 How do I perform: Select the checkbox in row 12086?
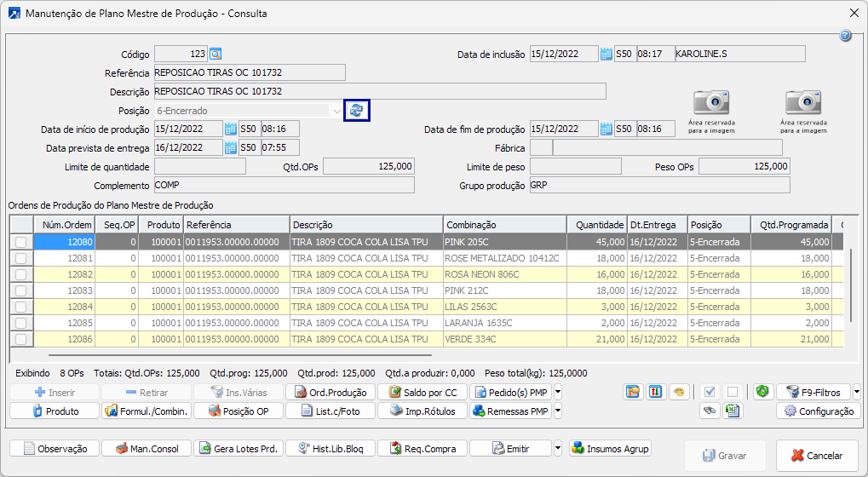click(x=20, y=339)
